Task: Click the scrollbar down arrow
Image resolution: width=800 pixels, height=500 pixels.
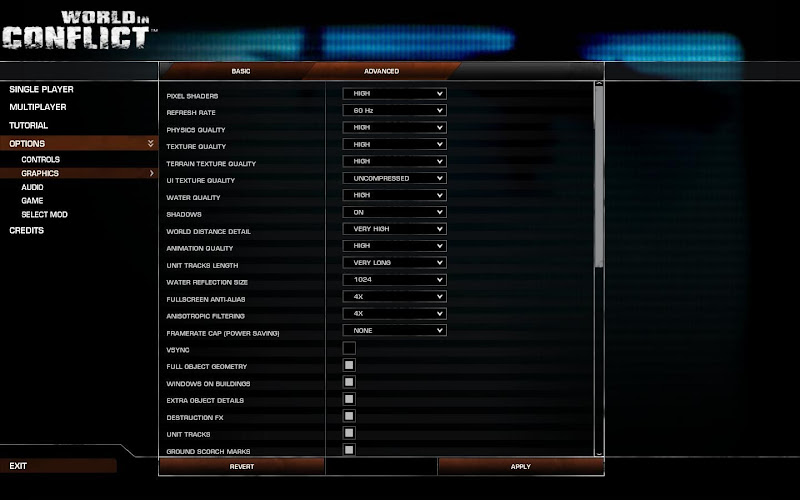Action: 599,453
